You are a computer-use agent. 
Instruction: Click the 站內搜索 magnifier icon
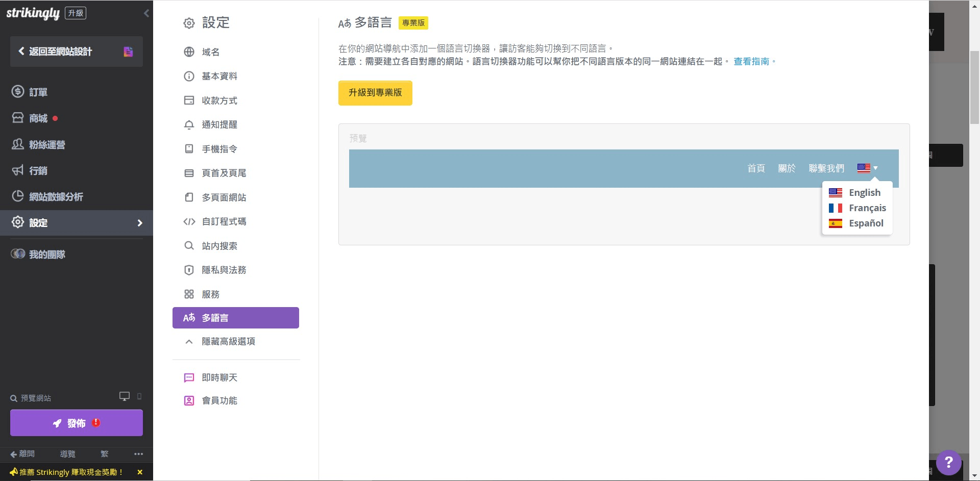[x=189, y=246]
